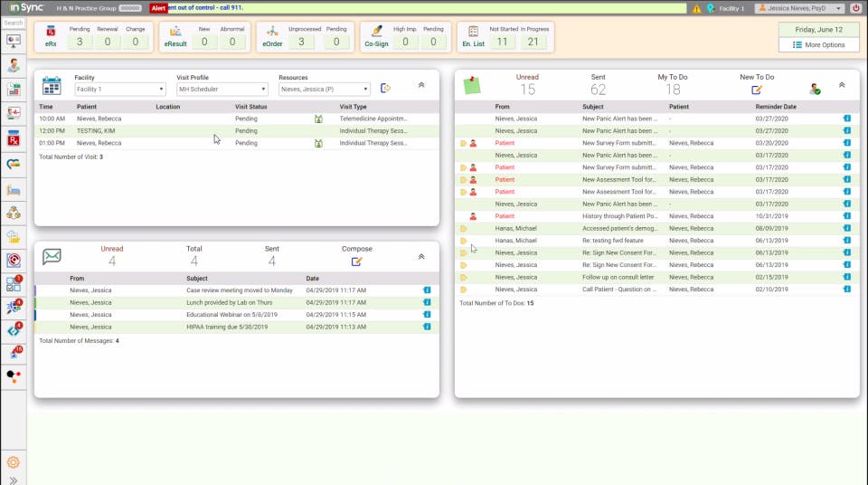Click the red Alert label
This screenshot has height=485, width=868.
158,8
